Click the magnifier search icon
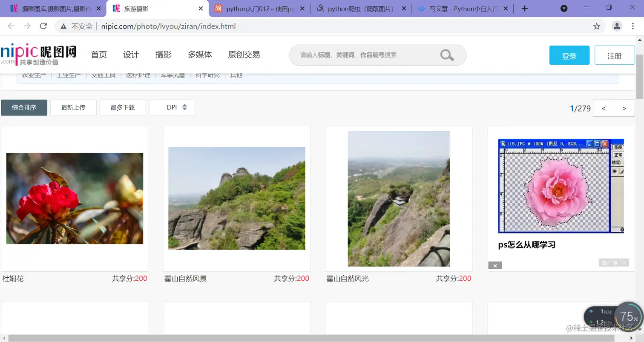 pyautogui.click(x=447, y=55)
